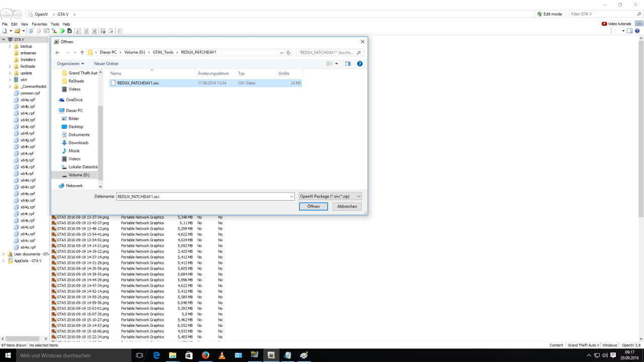Viewport: 644px width, 362px height.
Task: Click the Abbrechen cancel button
Action: click(347, 207)
